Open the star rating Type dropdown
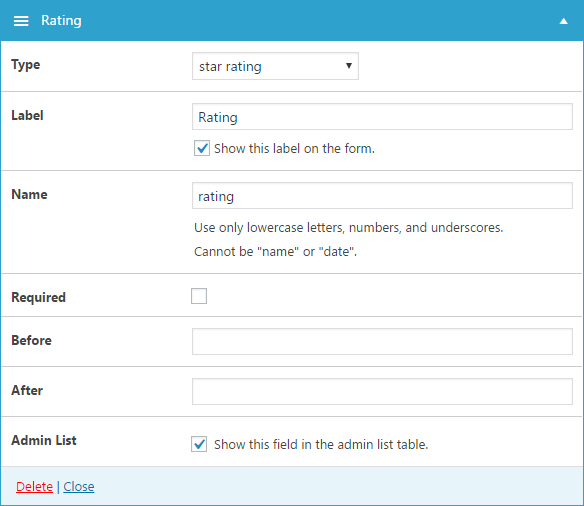 (275, 66)
